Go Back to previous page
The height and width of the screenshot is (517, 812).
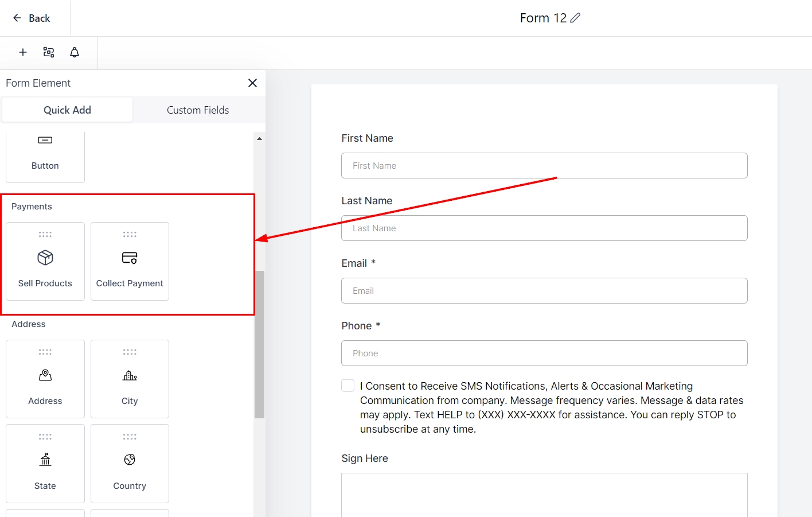point(32,18)
